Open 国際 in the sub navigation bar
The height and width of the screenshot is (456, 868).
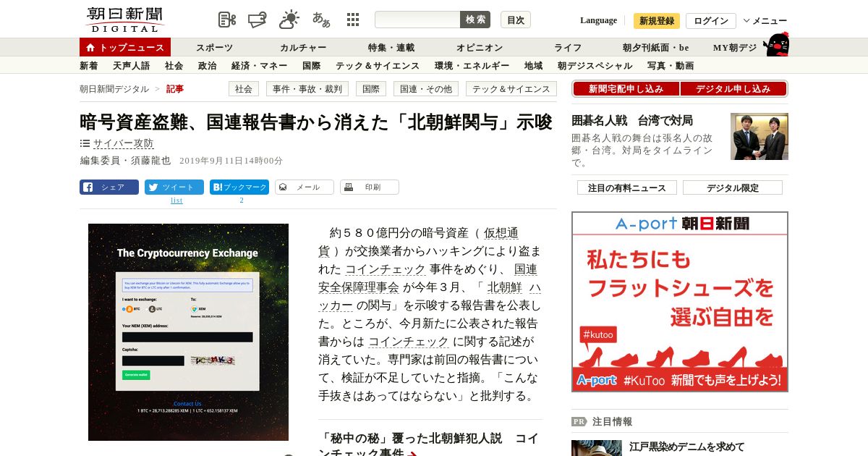[x=311, y=65]
